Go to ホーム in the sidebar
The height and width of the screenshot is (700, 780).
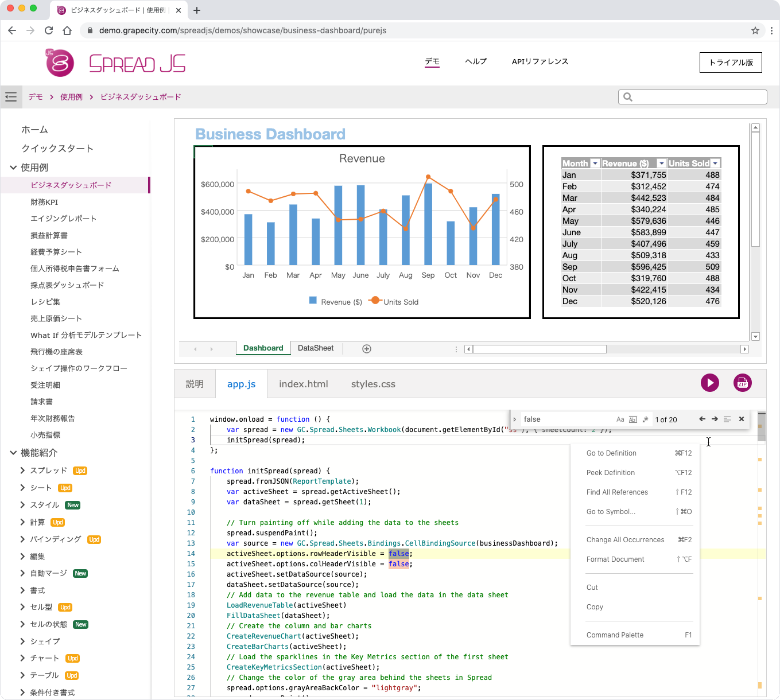click(x=34, y=130)
